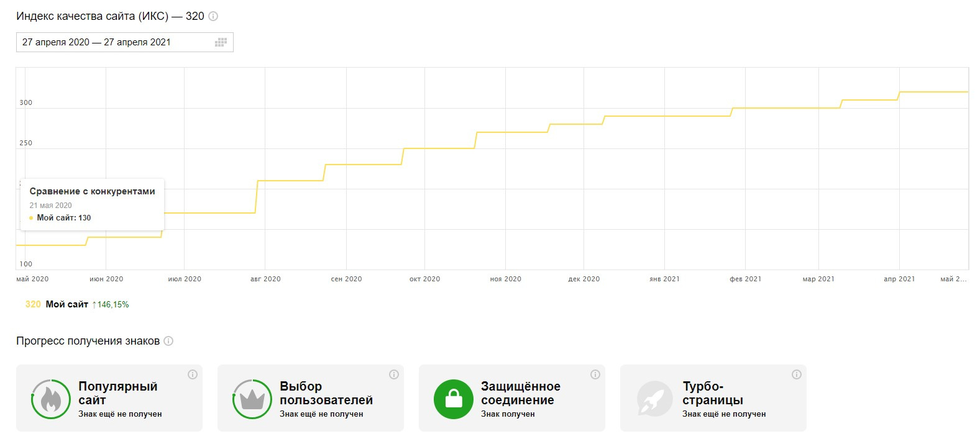This screenshot has width=980, height=444.
Task: Click Знак ещё не получен under Популярный сайт
Action: point(120,414)
